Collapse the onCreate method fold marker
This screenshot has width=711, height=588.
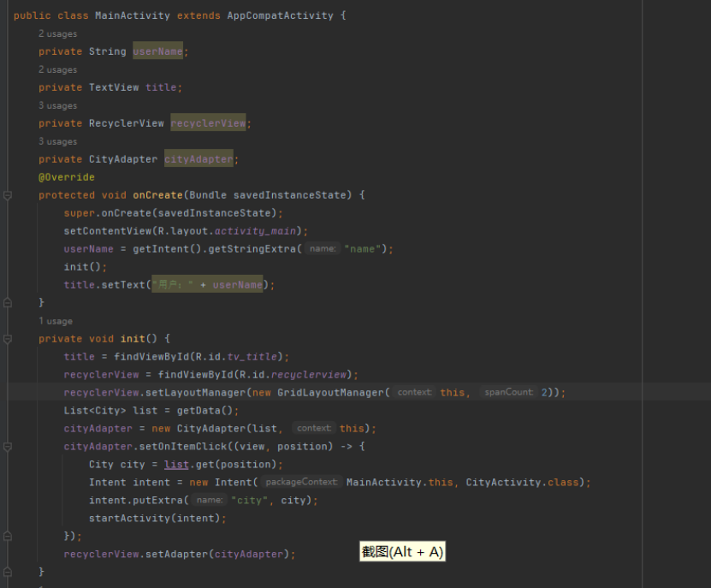(8, 195)
